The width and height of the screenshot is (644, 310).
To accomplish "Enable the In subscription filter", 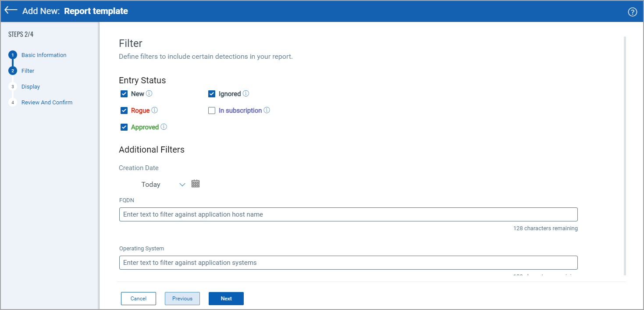I will (x=212, y=110).
